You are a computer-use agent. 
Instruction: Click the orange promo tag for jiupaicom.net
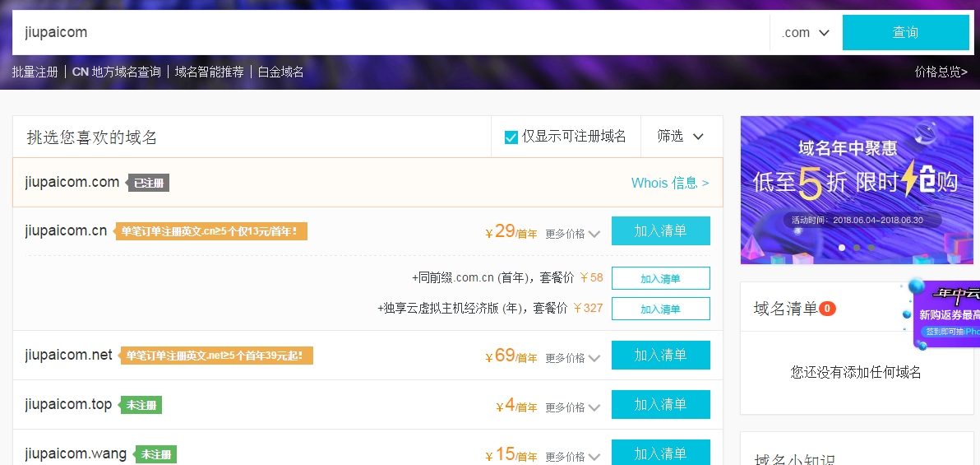tap(217, 356)
